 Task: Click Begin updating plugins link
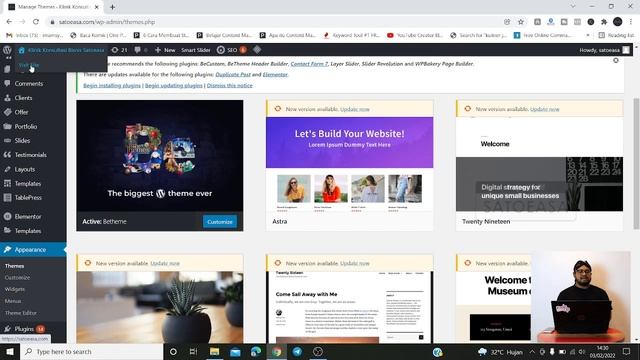(173, 85)
